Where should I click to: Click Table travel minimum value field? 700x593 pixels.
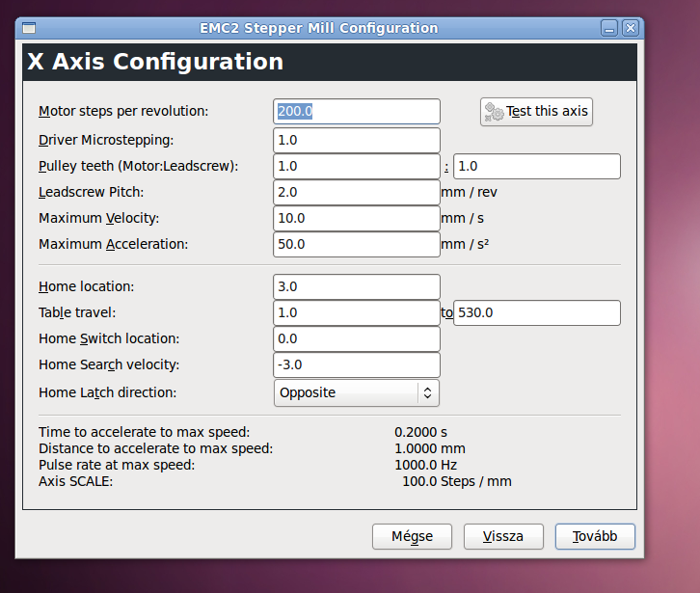(x=357, y=312)
